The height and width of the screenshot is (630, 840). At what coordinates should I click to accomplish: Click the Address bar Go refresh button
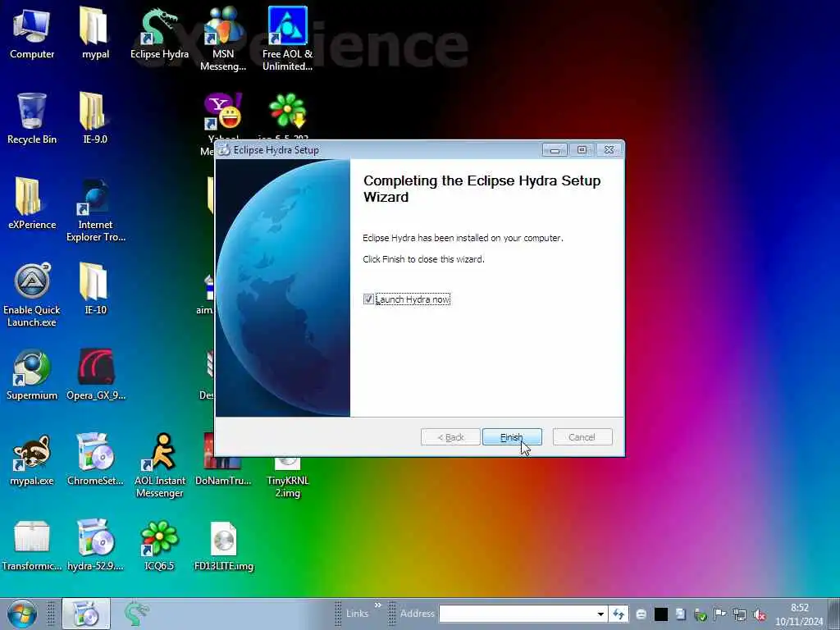(x=619, y=614)
